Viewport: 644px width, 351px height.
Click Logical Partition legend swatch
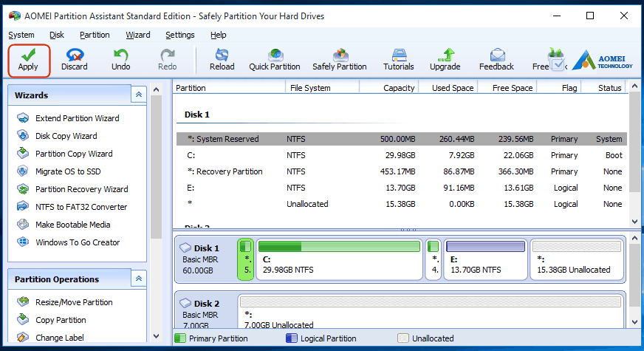click(291, 338)
